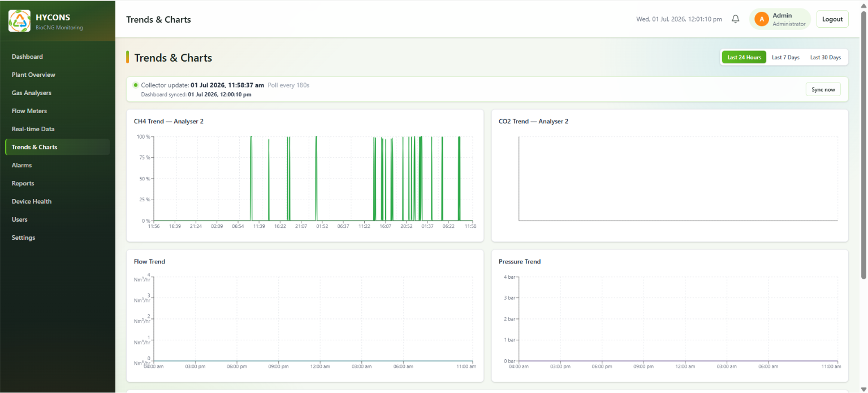
Task: Click the header date-time text
Action: coord(679,19)
